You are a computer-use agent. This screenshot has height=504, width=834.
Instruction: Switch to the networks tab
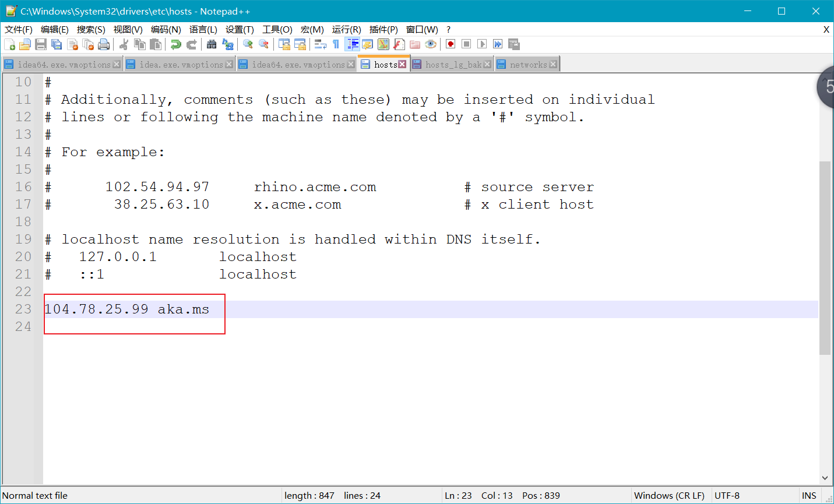(x=528, y=65)
